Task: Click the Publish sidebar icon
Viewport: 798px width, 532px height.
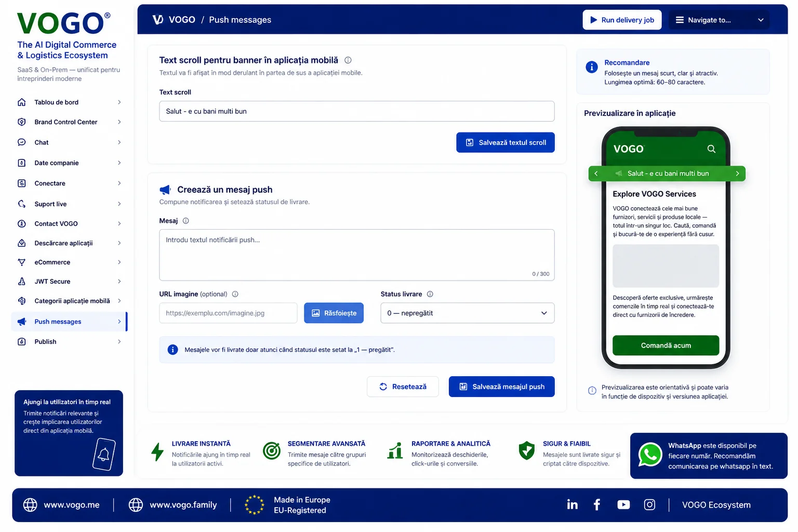Action: [22, 342]
